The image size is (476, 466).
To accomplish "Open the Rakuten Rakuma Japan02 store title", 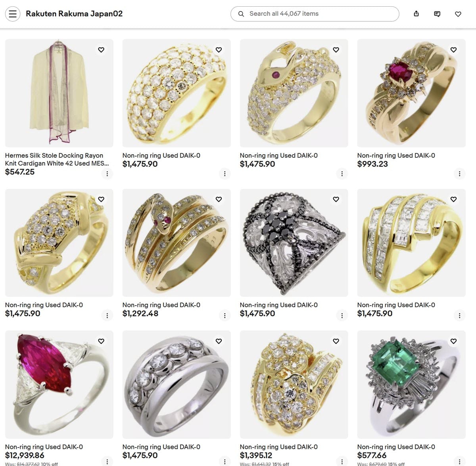I will pos(74,14).
